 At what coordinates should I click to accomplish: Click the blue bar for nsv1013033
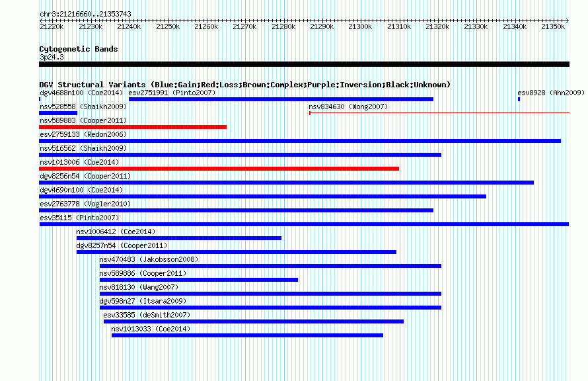[247, 335]
